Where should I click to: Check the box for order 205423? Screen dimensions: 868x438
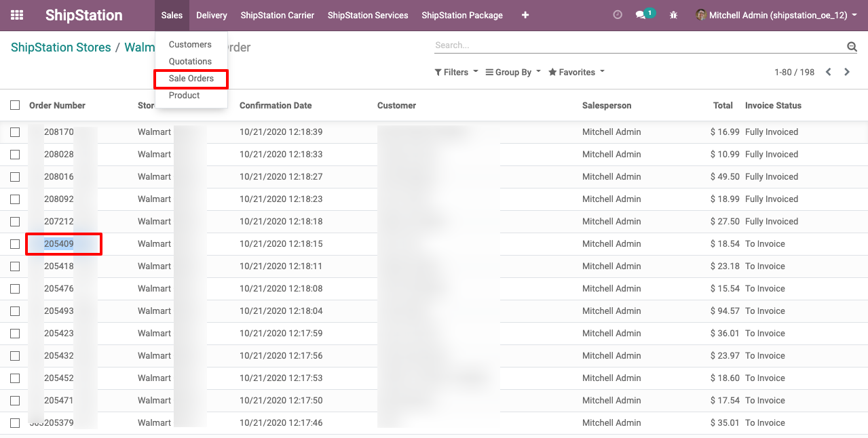pyautogui.click(x=15, y=333)
